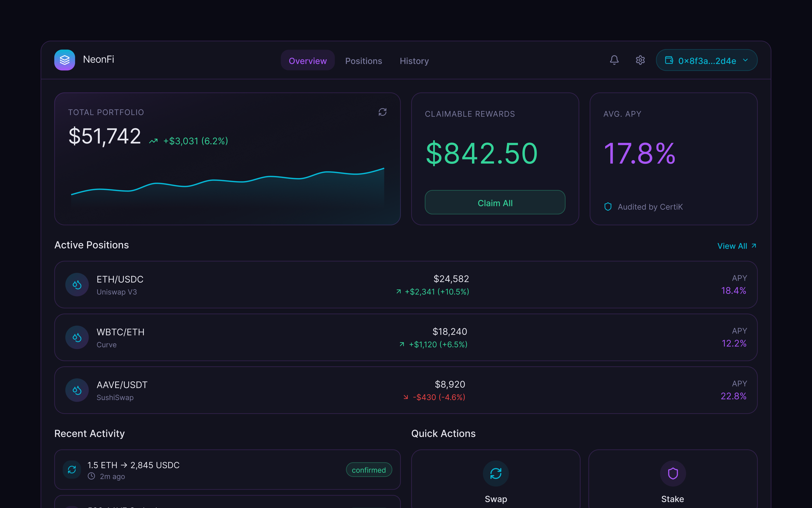Click the ETH/USDC pair name
Image resolution: width=812 pixels, height=508 pixels.
pos(120,279)
